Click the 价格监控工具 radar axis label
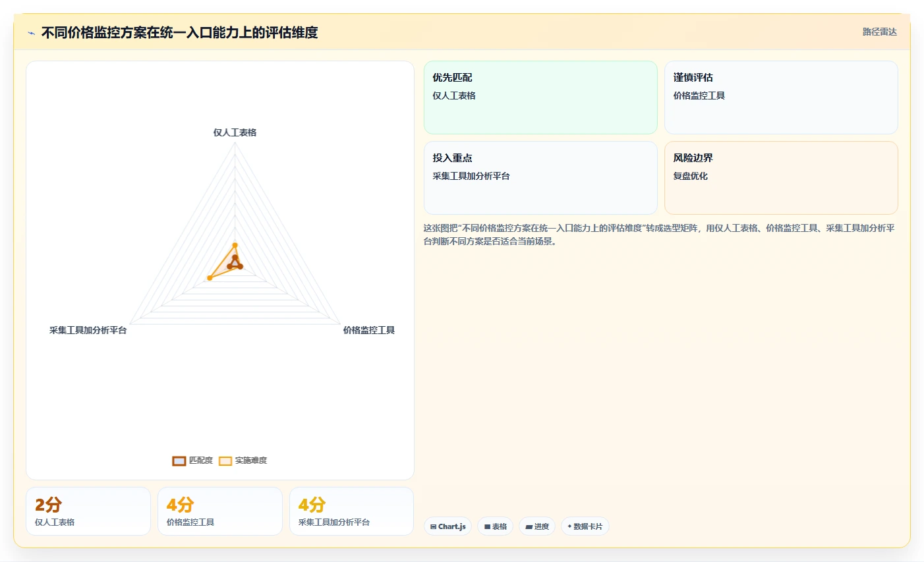Viewport: 924px width, 562px height. pyautogui.click(x=368, y=330)
